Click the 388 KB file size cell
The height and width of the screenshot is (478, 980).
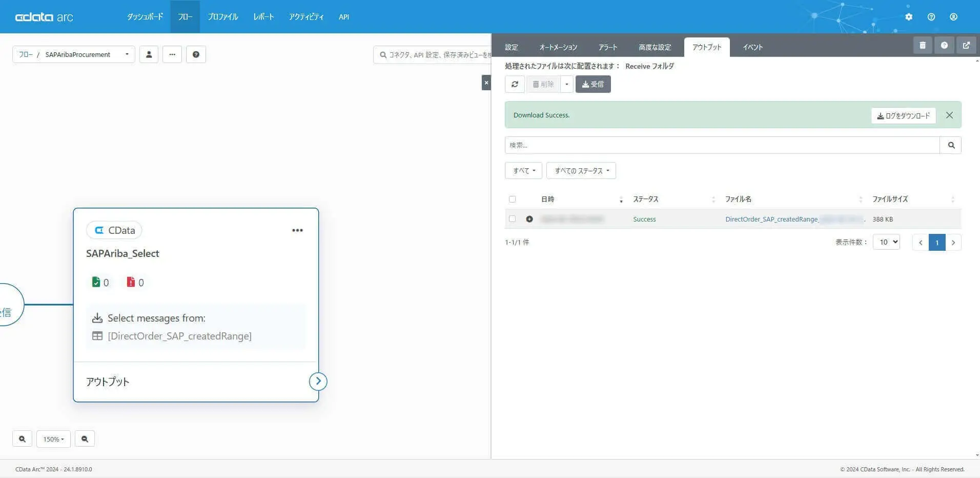point(883,219)
